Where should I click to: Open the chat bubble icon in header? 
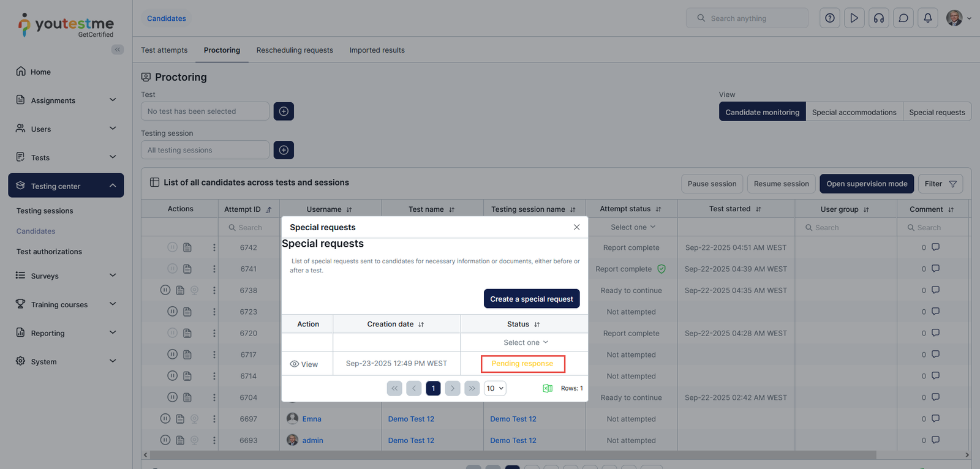tap(903, 18)
